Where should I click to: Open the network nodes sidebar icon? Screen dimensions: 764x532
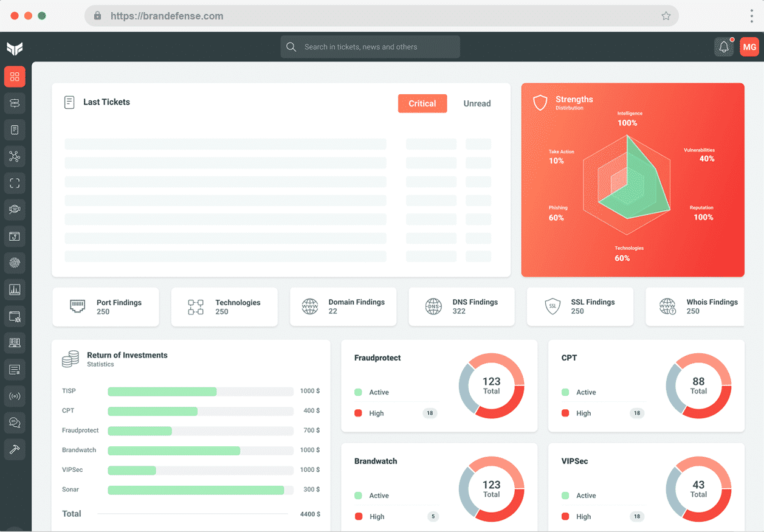[15, 157]
